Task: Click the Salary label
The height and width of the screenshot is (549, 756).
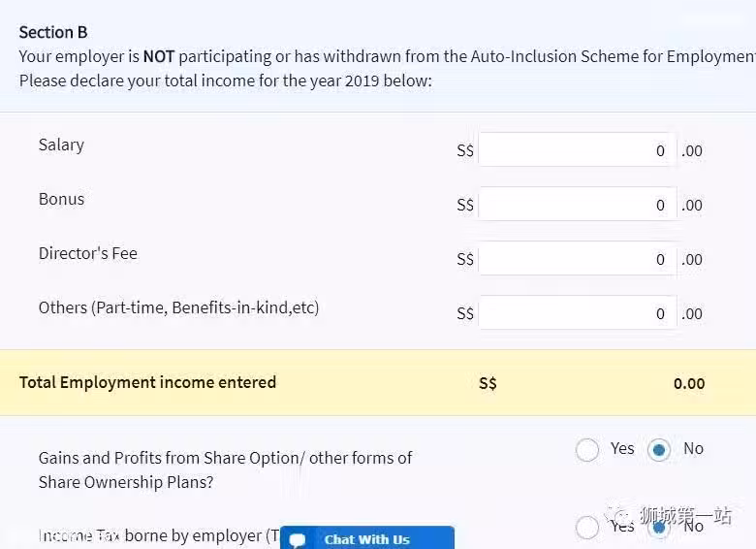Action: point(61,145)
